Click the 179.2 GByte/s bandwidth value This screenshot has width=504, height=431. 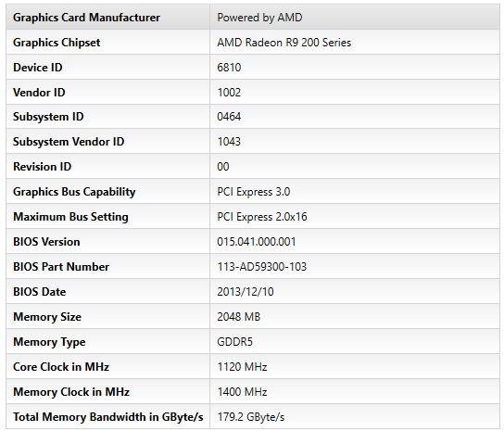pyautogui.click(x=251, y=417)
